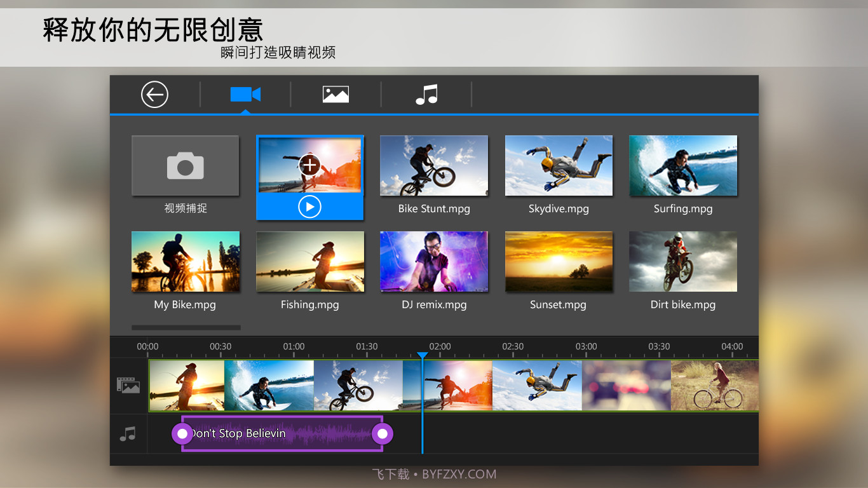868x488 pixels.
Task: Play the selected clip preview
Action: click(x=309, y=206)
